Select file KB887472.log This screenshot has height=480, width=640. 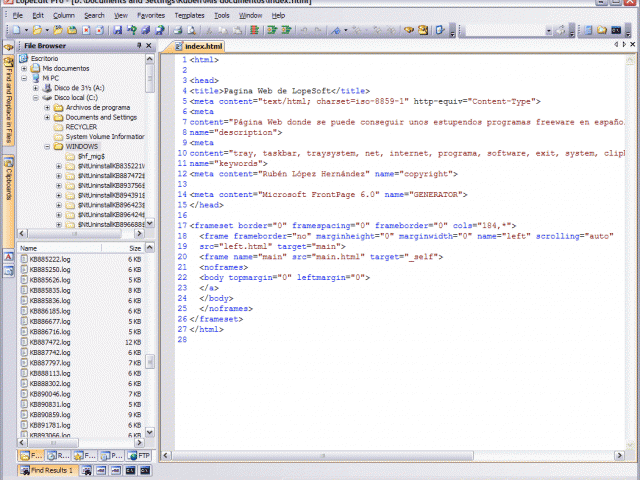coord(50,342)
